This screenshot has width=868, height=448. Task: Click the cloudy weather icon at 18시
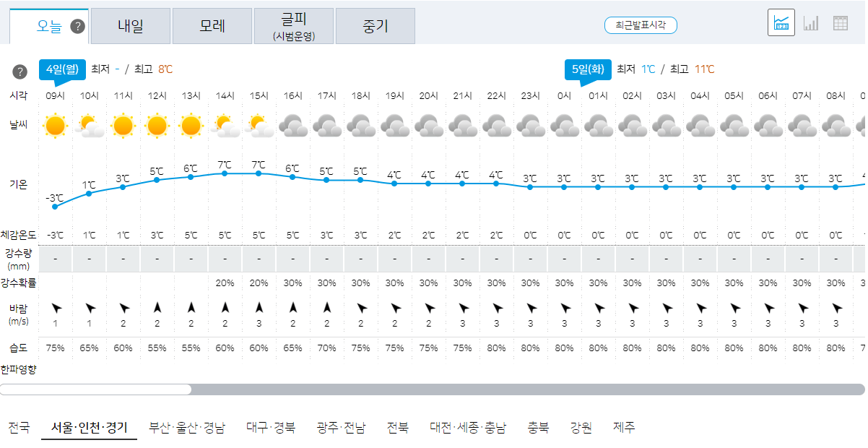[x=360, y=124]
